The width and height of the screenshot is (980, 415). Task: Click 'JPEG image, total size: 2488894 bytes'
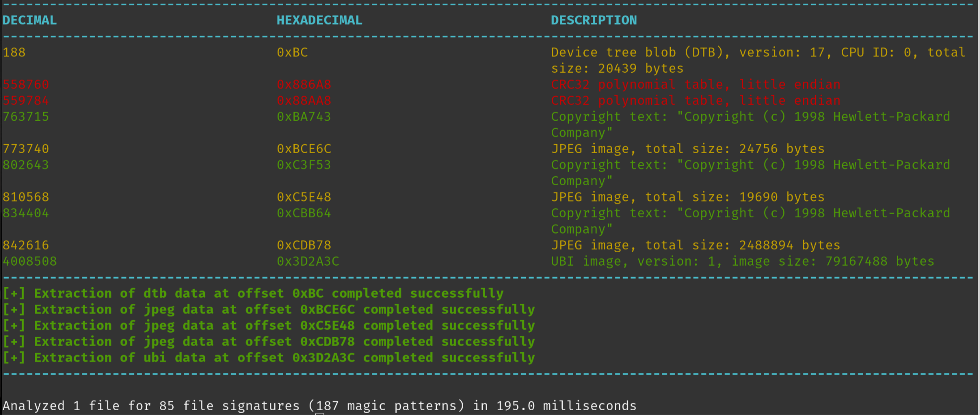[696, 245]
